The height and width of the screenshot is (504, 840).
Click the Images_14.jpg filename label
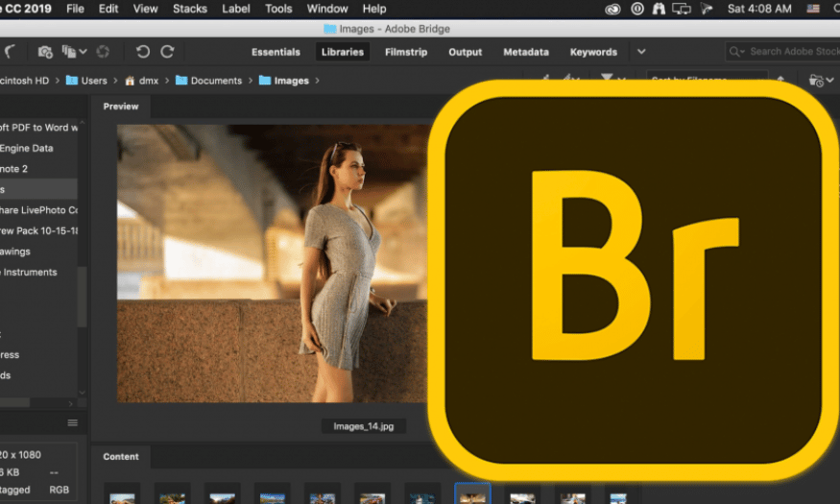[x=363, y=426]
